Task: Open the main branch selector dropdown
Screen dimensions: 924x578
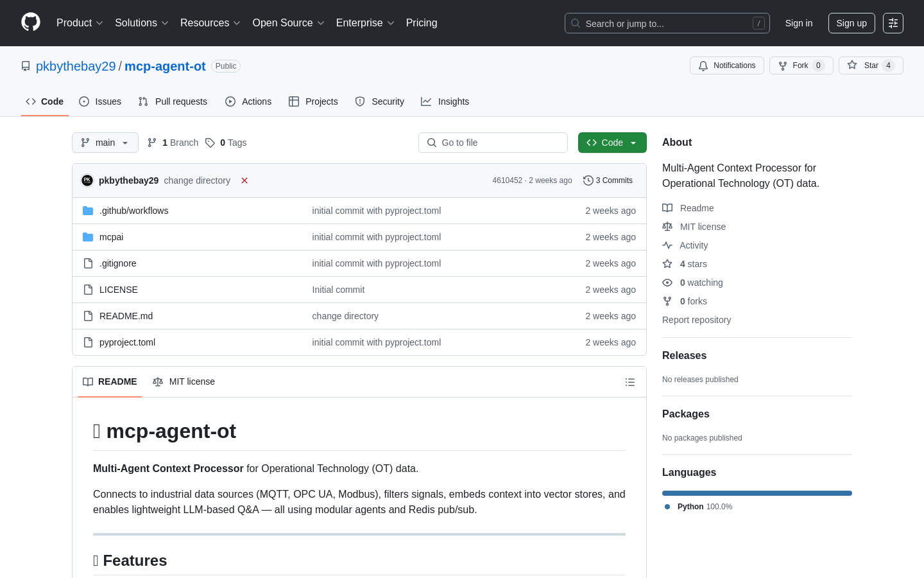Action: coord(105,143)
